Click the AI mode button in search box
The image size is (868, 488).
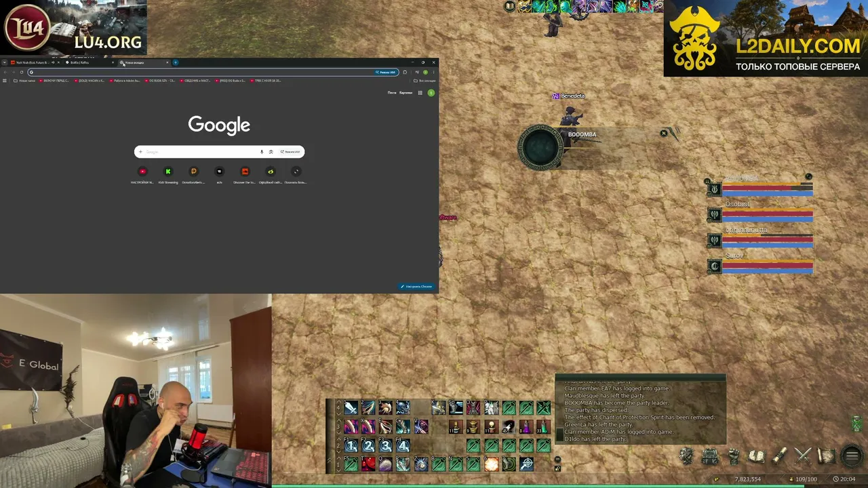[x=290, y=152]
